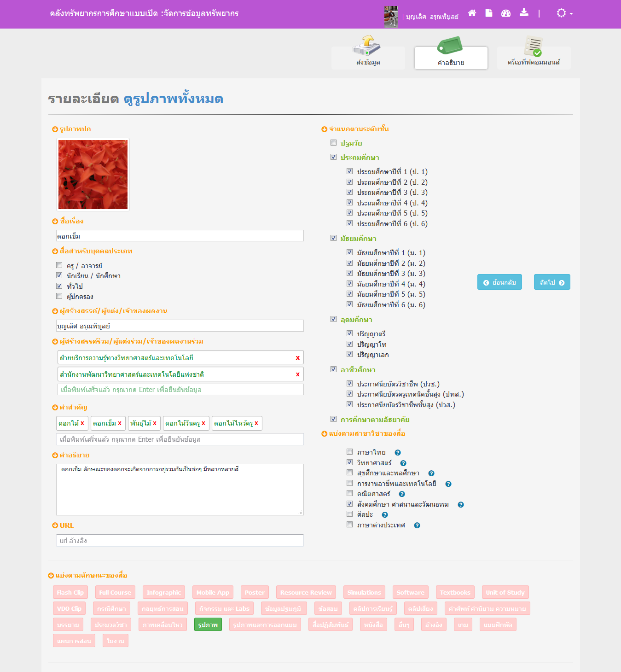This screenshot has height=672, width=621.
Task: Collapse the แบ่งตามลักษณะของสื่อ section
Action: click(51, 575)
